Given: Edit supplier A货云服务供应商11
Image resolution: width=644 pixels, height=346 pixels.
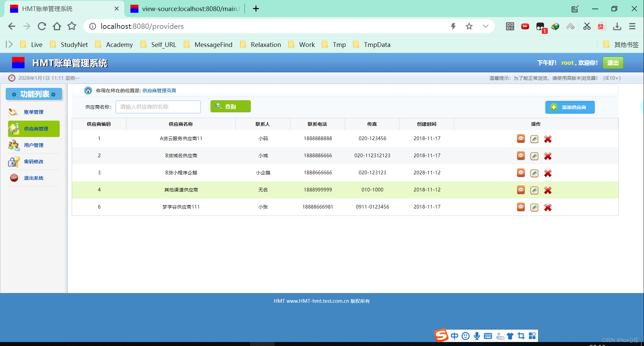Looking at the screenshot, I should 534,139.
